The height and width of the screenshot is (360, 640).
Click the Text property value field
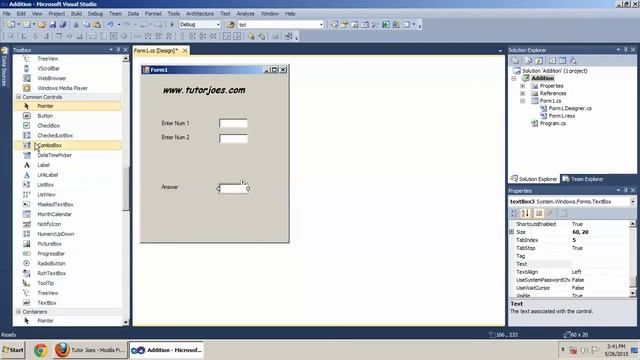tap(600, 264)
